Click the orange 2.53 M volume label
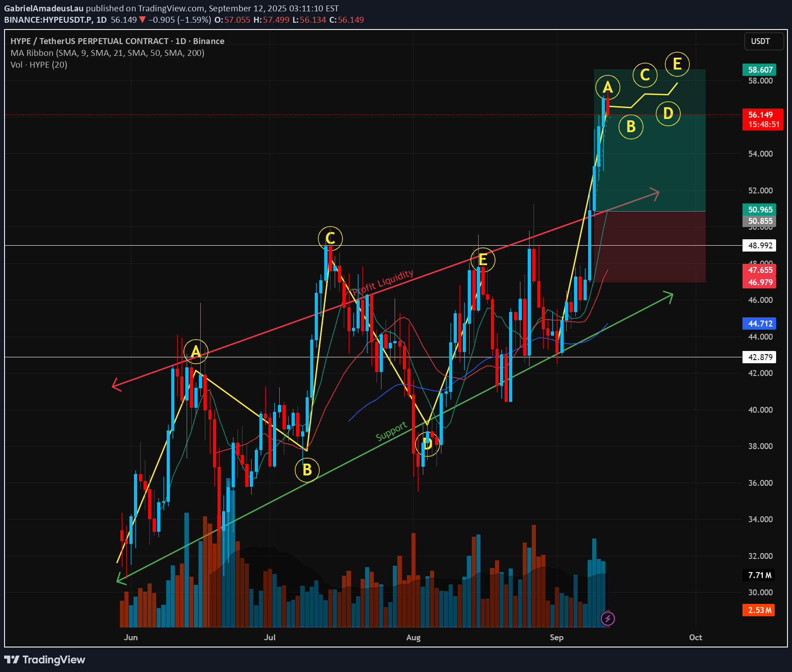Viewport: 792px width, 672px height. pos(759,610)
